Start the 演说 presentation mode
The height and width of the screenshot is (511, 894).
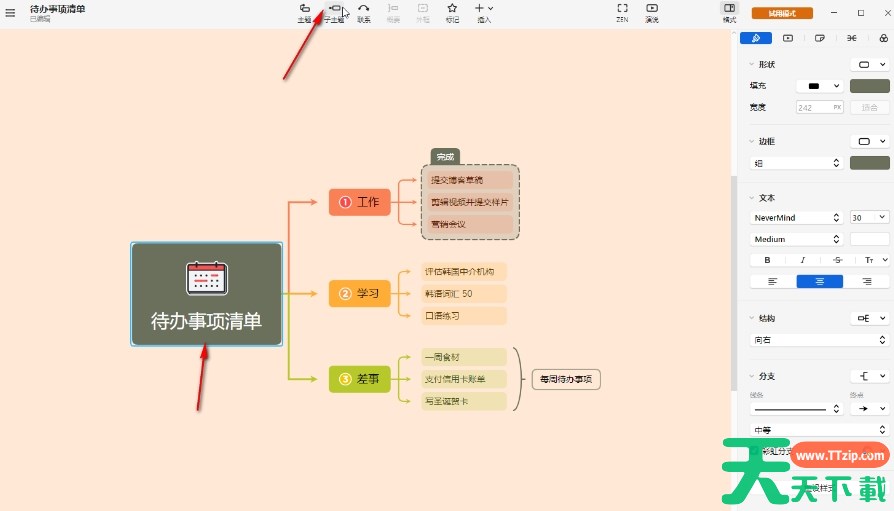coord(652,13)
